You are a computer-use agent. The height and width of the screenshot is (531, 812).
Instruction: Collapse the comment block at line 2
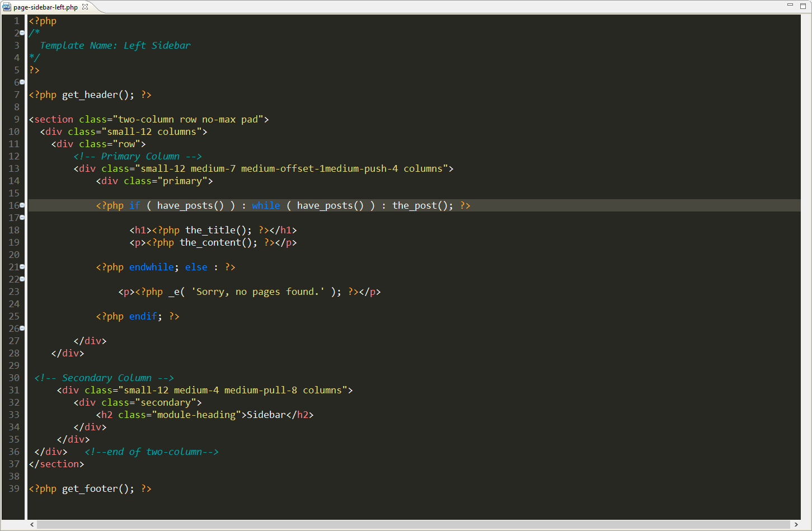coord(22,33)
